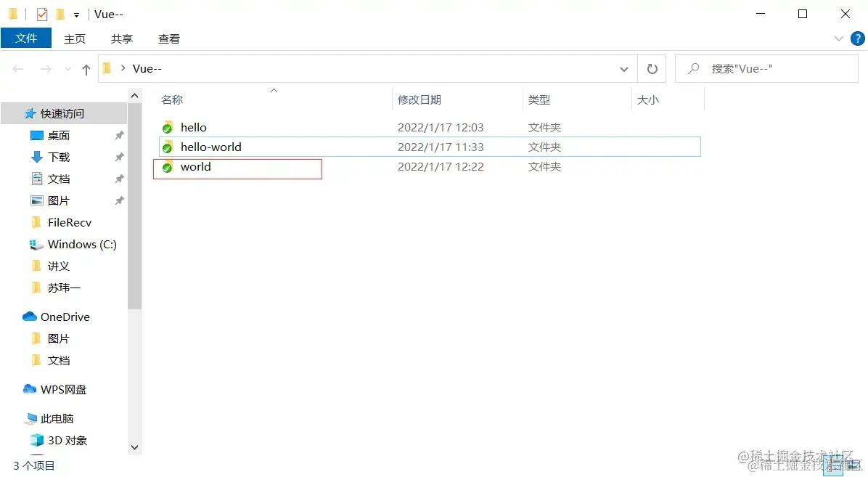Open 桌面 in quick access
The image size is (868, 477).
[x=58, y=135]
